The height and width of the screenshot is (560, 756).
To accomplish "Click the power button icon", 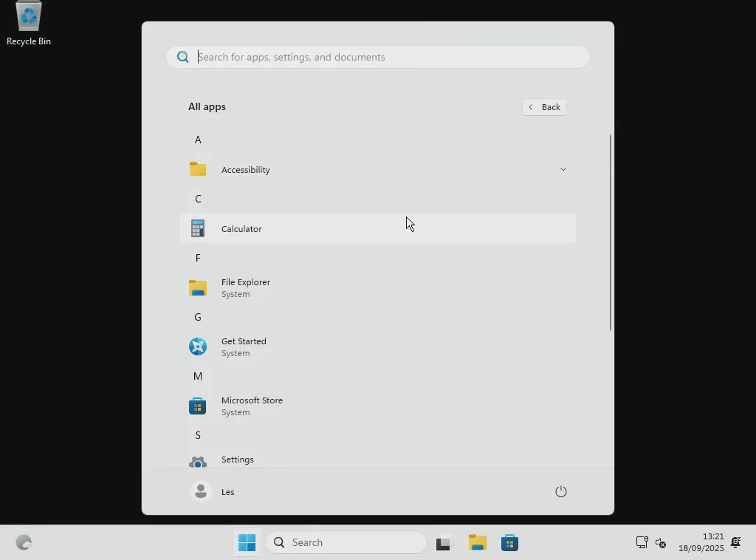I will 561,491.
